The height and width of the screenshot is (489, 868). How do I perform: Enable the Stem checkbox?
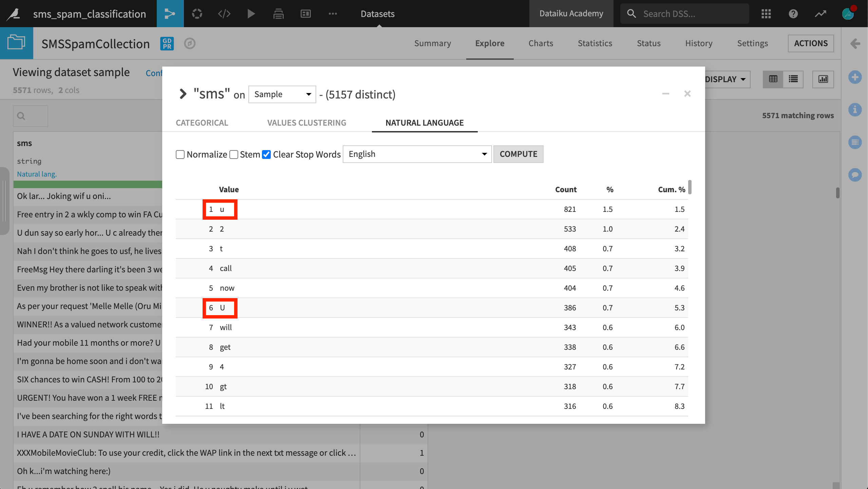tap(234, 155)
